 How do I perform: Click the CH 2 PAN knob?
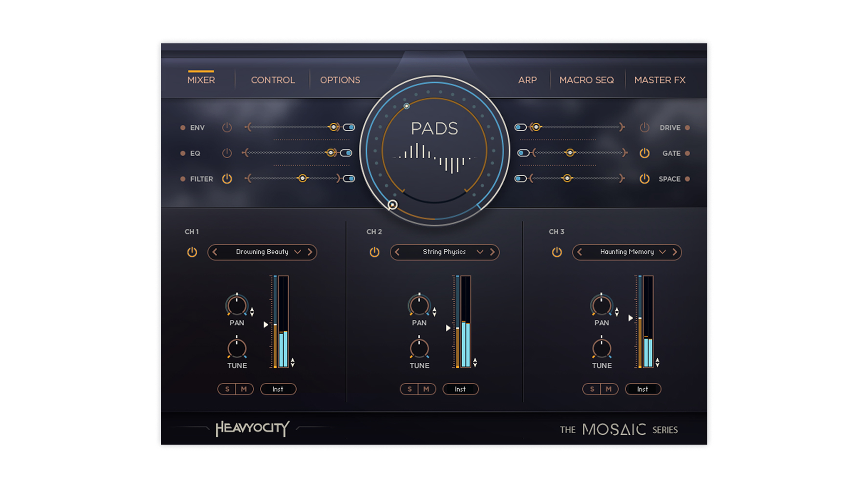(x=419, y=305)
